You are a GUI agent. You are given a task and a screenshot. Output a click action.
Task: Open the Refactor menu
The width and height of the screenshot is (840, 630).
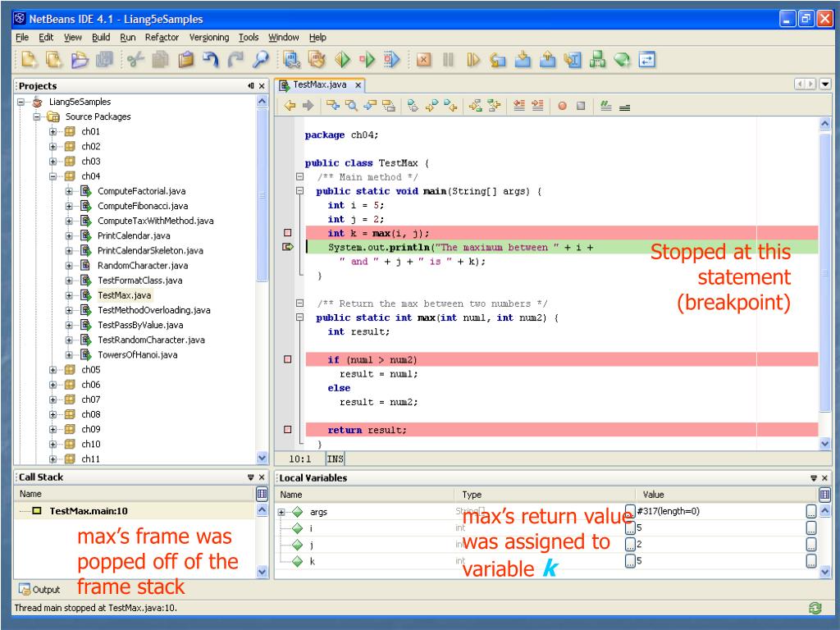tap(162, 37)
